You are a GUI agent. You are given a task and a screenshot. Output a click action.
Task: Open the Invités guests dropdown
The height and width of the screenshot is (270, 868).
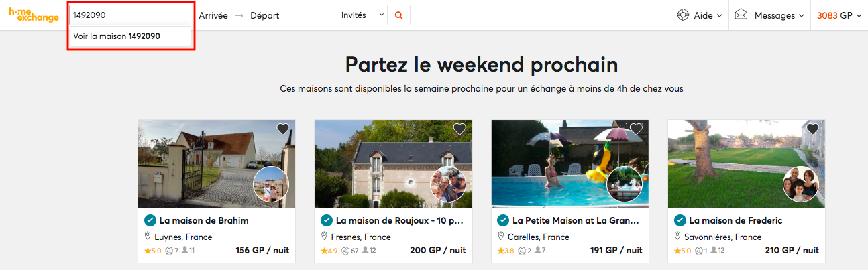(362, 15)
